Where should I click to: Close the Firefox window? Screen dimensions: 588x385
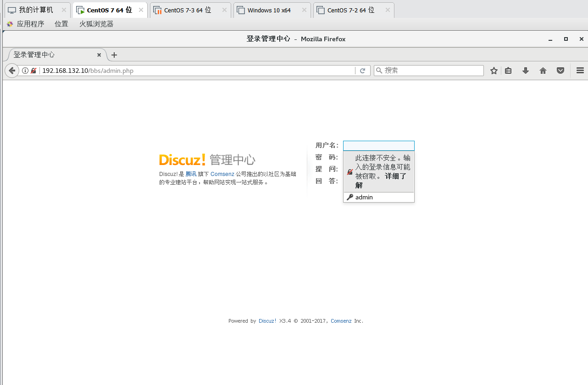click(582, 39)
